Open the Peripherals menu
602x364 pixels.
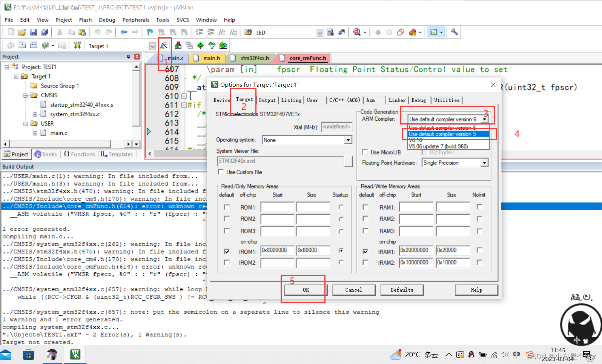coord(136,20)
